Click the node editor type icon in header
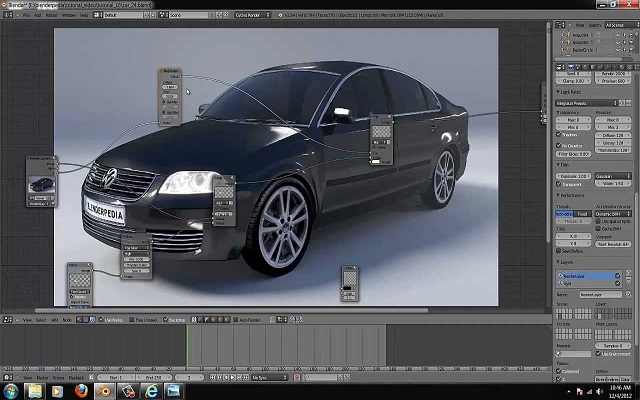Viewport: 640px width, 400px height. coord(9,320)
